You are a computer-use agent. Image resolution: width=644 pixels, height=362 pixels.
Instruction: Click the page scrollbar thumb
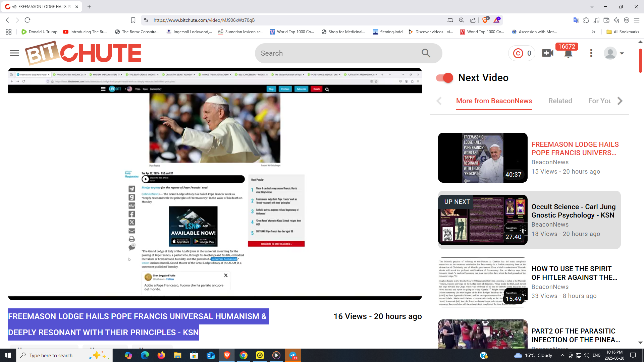point(640,60)
